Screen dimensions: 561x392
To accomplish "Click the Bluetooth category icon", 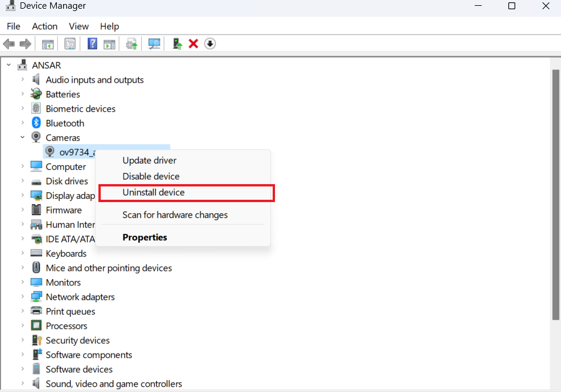I will 36,123.
